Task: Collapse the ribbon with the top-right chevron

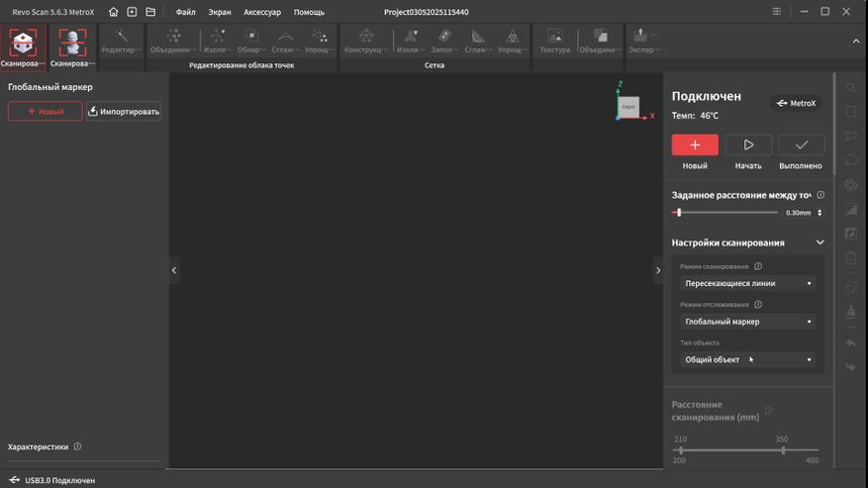Action: [856, 42]
